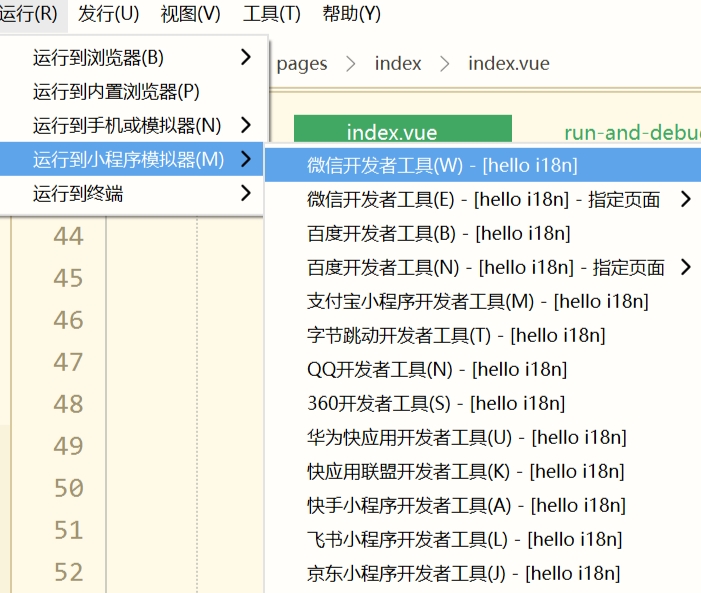The height and width of the screenshot is (593, 701).
Task: Open the 运行(R) menu
Action: [x=28, y=14]
